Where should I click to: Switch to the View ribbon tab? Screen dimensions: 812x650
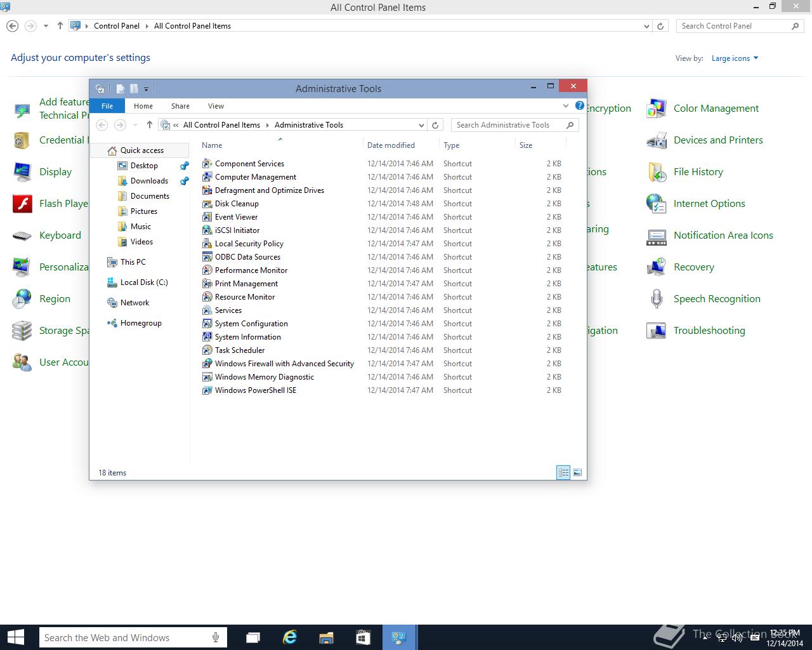pos(216,106)
